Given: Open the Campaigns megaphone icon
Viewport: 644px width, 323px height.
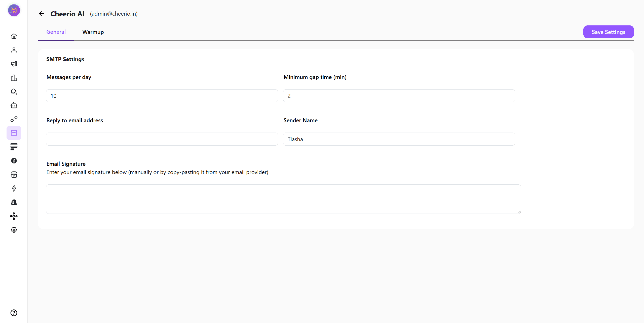Looking at the screenshot, I should (x=14, y=64).
